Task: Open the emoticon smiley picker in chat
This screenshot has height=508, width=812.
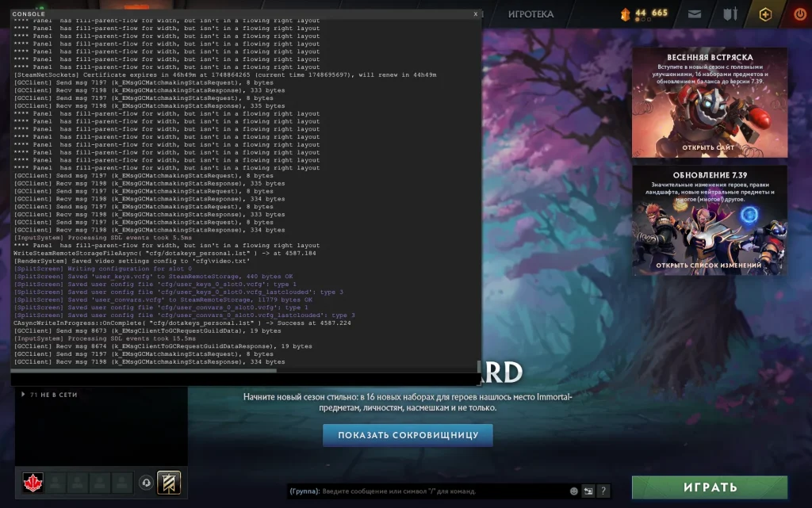Action: 574,491
